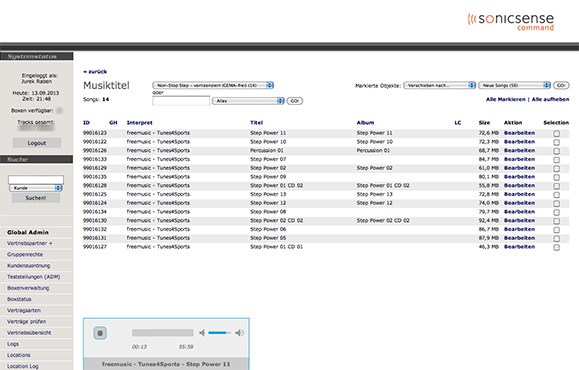
Task: Go to Vertragsarten in the sidebar
Action: (x=24, y=310)
